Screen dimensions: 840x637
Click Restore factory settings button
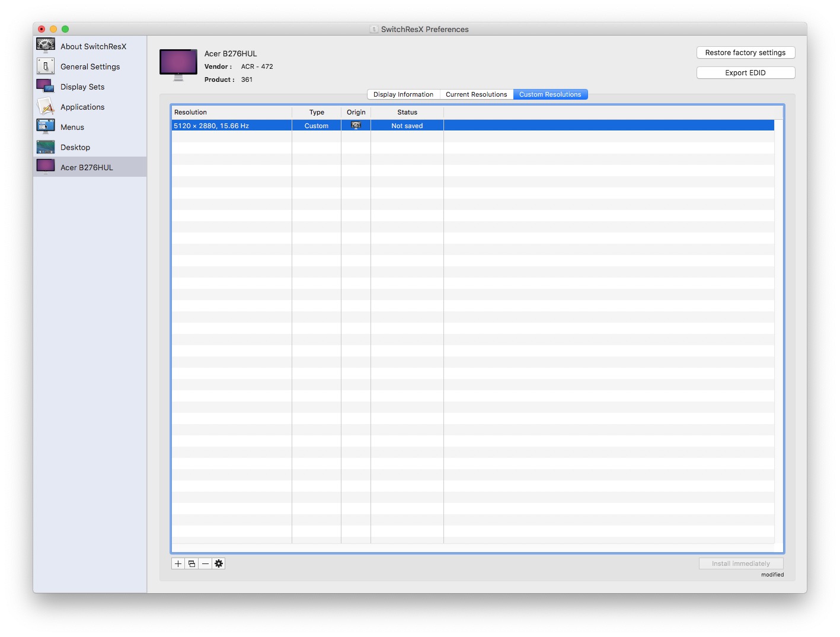tap(745, 53)
